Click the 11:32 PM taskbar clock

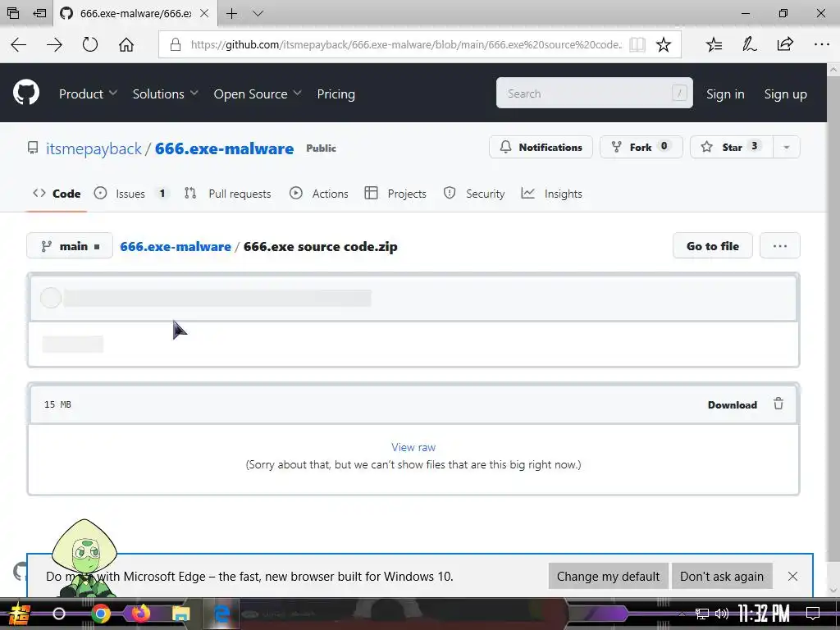point(764,614)
